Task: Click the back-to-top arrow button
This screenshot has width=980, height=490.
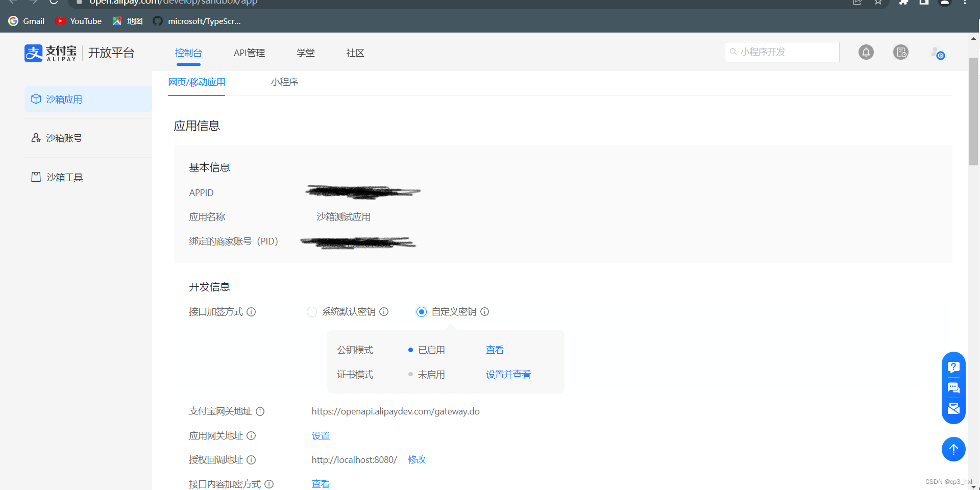Action: tap(953, 449)
